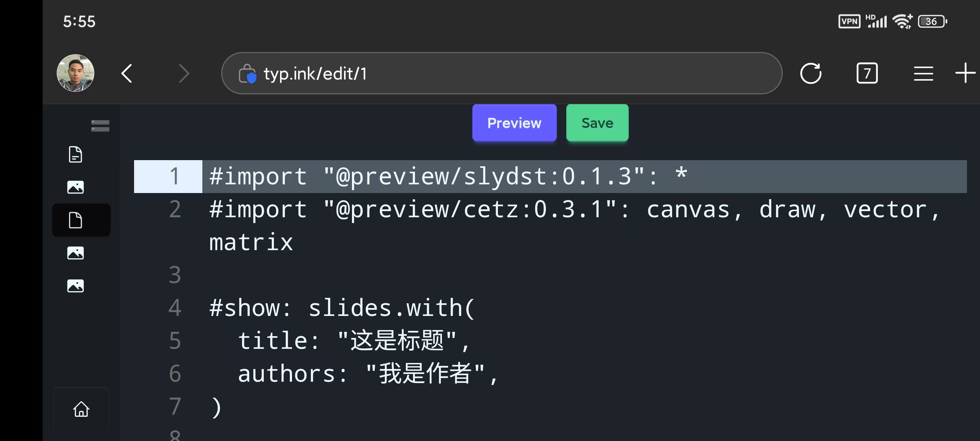Click line number 1 in the editor gutter
This screenshot has width=980, height=441.
[174, 176]
